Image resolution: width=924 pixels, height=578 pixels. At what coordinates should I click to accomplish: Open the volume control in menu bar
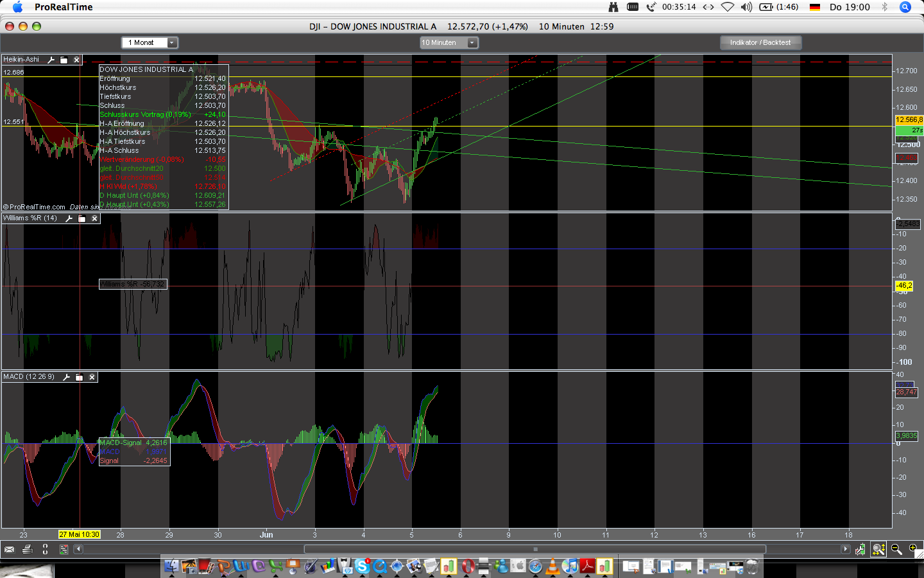click(746, 7)
